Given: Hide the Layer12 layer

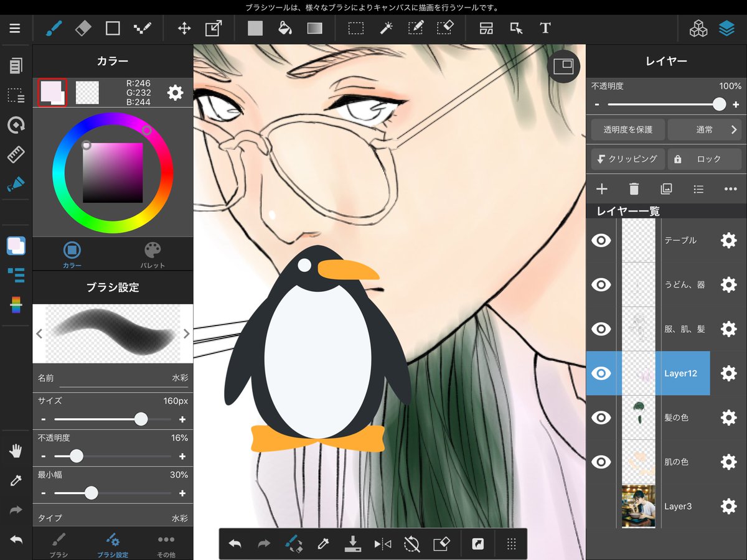Looking at the screenshot, I should [601, 373].
